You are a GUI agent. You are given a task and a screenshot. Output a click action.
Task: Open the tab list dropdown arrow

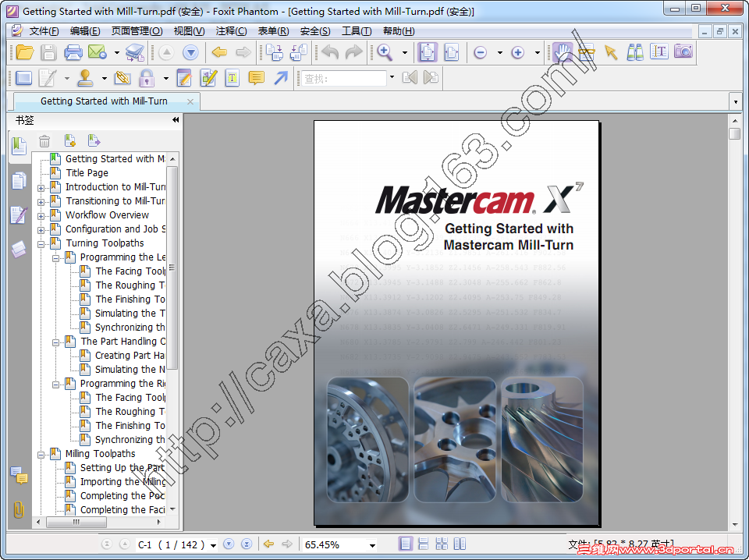pyautogui.click(x=736, y=101)
